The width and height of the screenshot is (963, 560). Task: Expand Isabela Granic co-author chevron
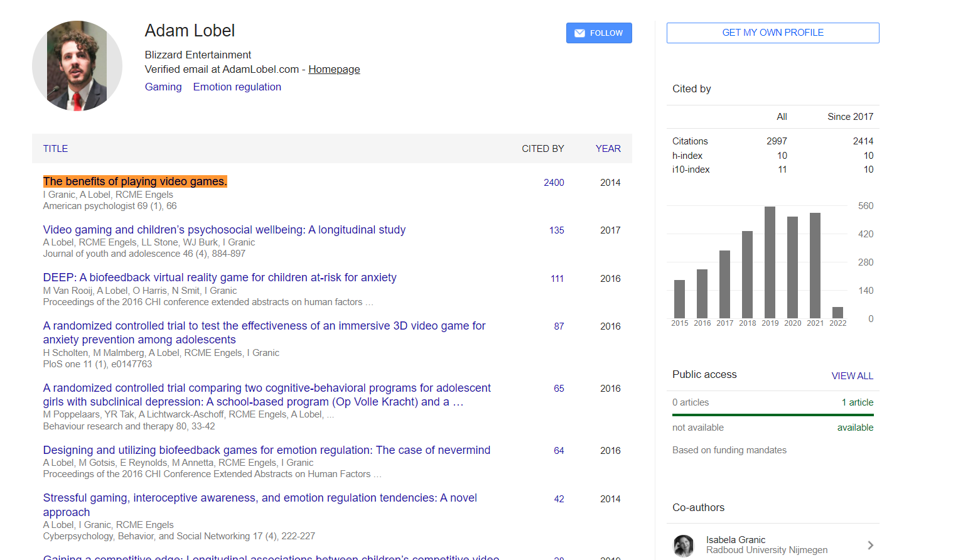pos(870,545)
